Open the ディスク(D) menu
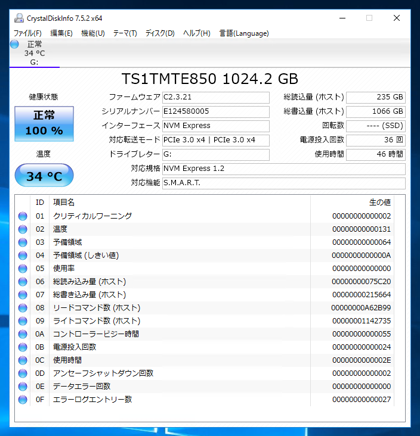 pos(160,33)
